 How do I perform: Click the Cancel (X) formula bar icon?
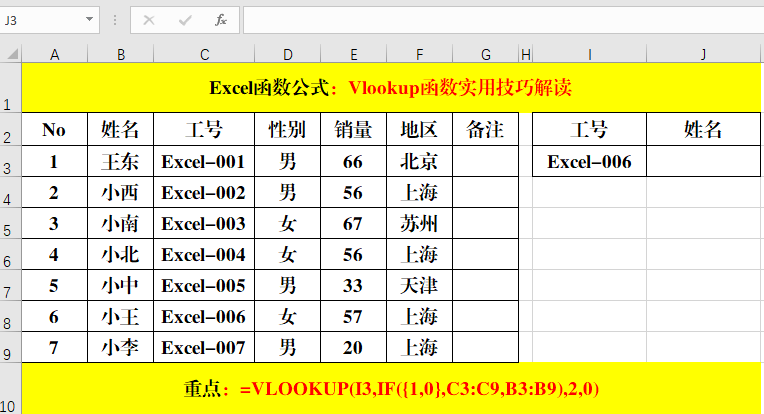pyautogui.click(x=149, y=20)
